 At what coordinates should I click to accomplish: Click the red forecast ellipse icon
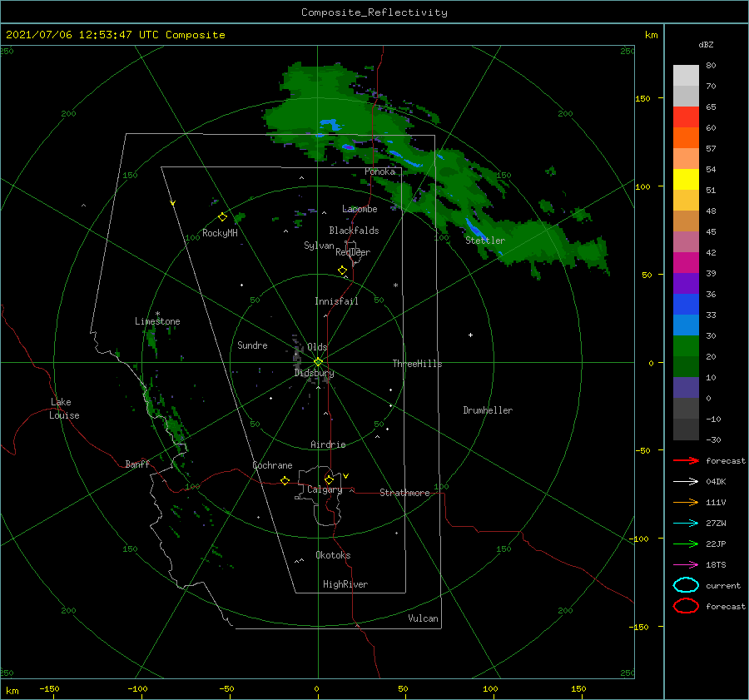pos(686,606)
